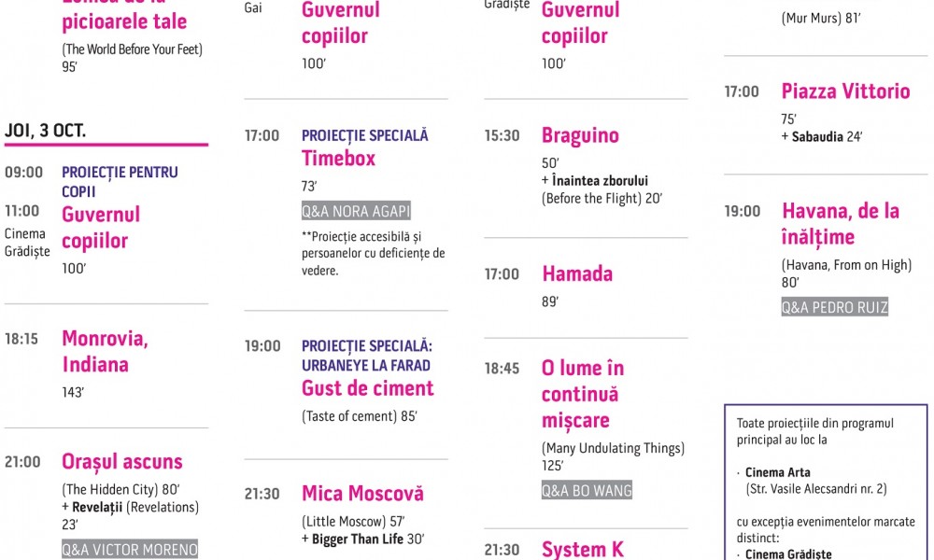Open the Braguino film entry
Screen dimensions: 934x560
click(x=580, y=135)
